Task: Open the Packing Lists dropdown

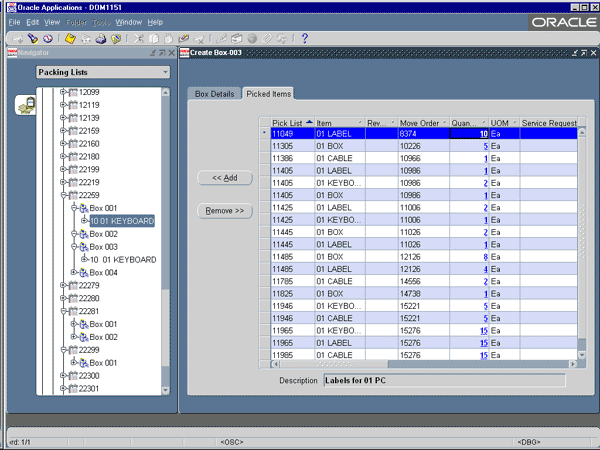Action: click(165, 72)
